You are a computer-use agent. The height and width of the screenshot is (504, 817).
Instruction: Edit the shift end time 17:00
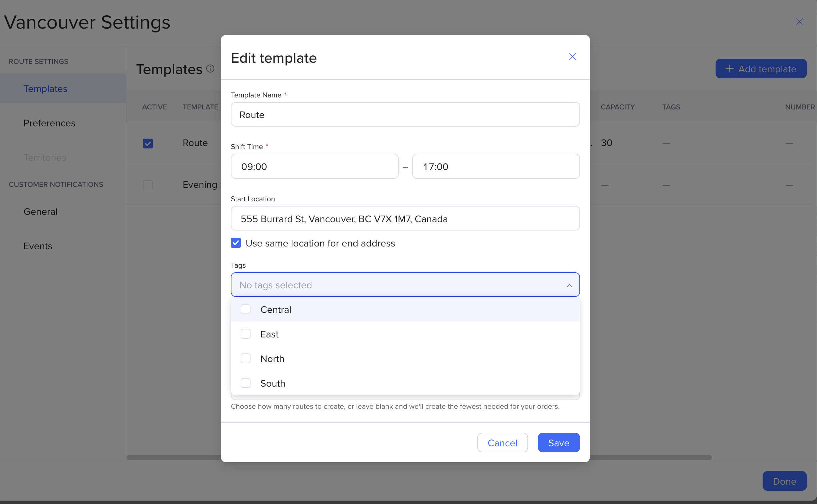tap(495, 166)
